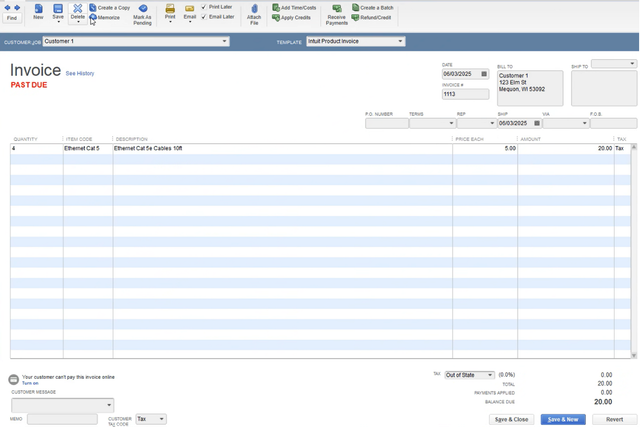
Task: Click the Email icon
Action: 189,9
